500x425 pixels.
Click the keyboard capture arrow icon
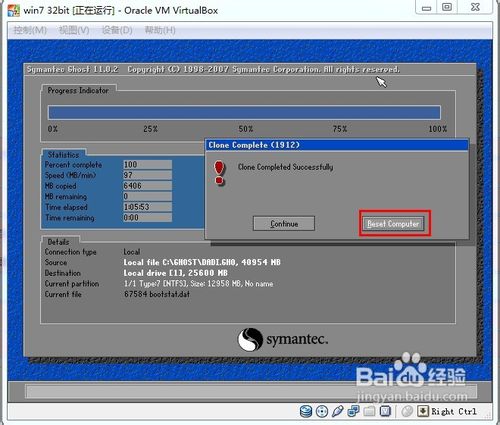[x=423, y=411]
